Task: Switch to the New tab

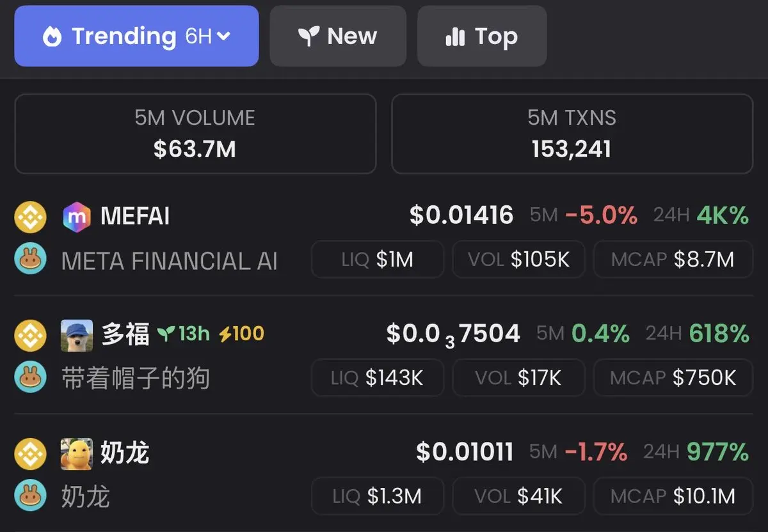Action: (338, 36)
